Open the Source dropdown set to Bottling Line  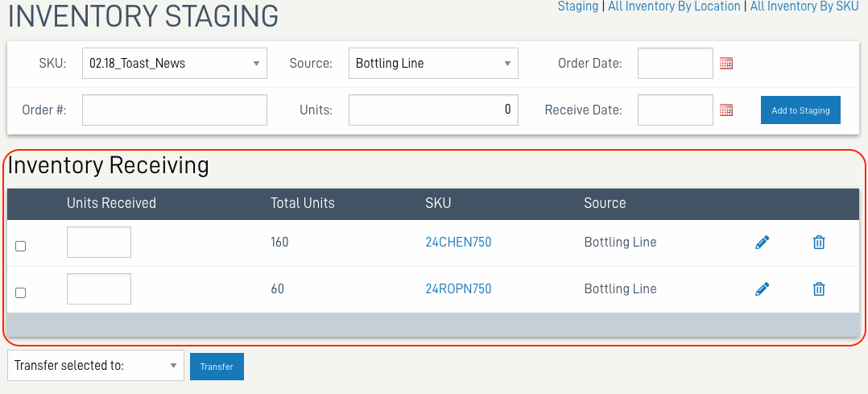pyautogui.click(x=433, y=63)
